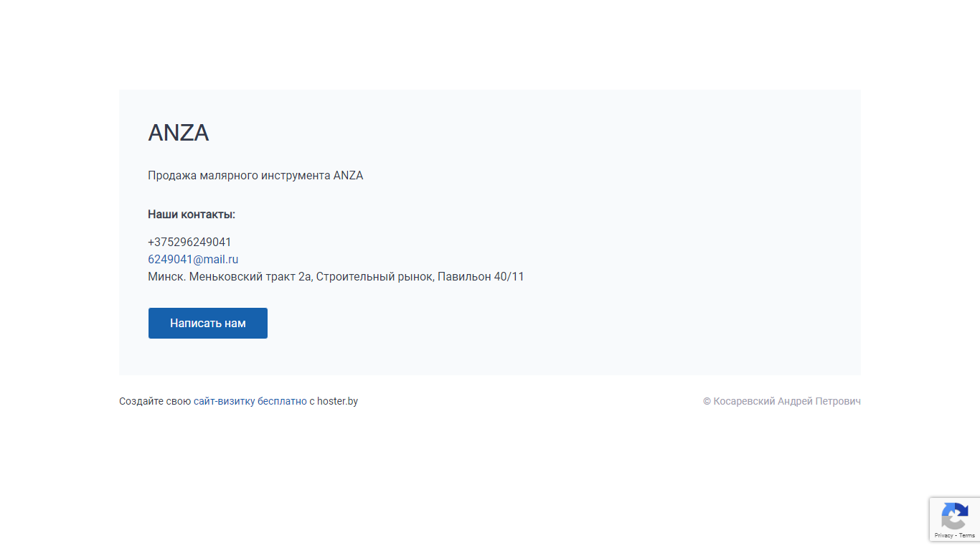Screen dimensions: 980x551
Task: Click the Наши контакты label
Action: (192, 215)
